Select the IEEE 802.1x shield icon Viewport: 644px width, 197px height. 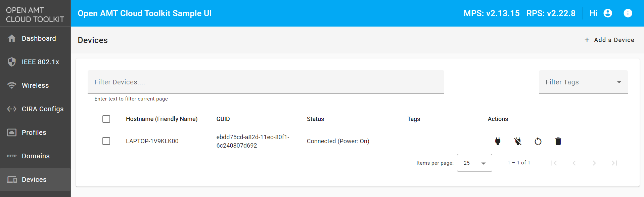(12, 62)
